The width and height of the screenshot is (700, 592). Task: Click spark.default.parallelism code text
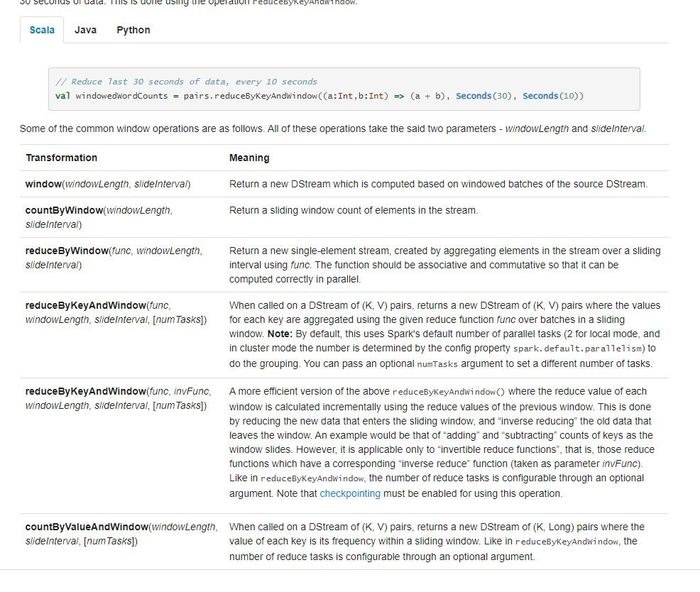pos(579,349)
